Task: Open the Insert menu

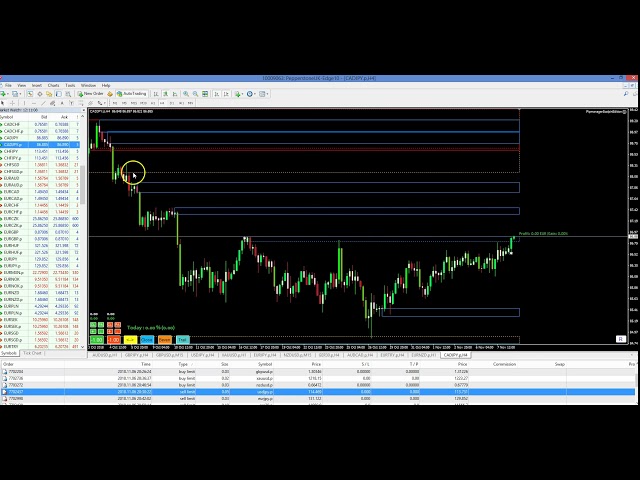Action: [37, 85]
